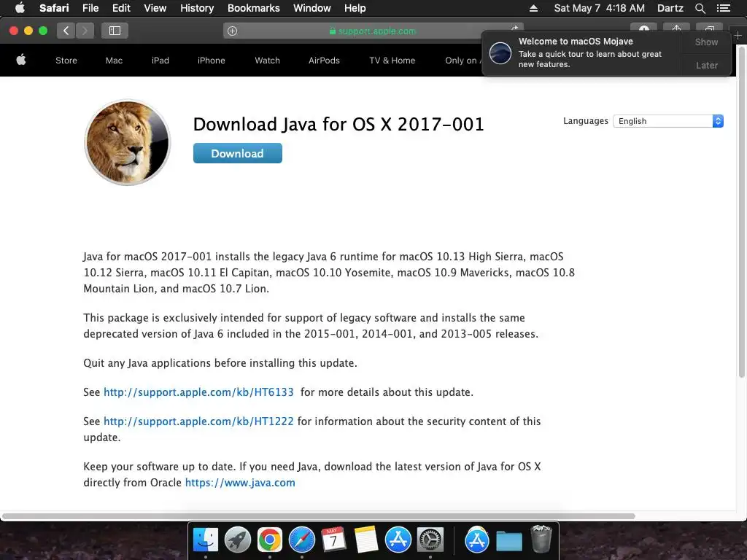
Task: Show the Safari tab overview icon
Action: click(709, 28)
